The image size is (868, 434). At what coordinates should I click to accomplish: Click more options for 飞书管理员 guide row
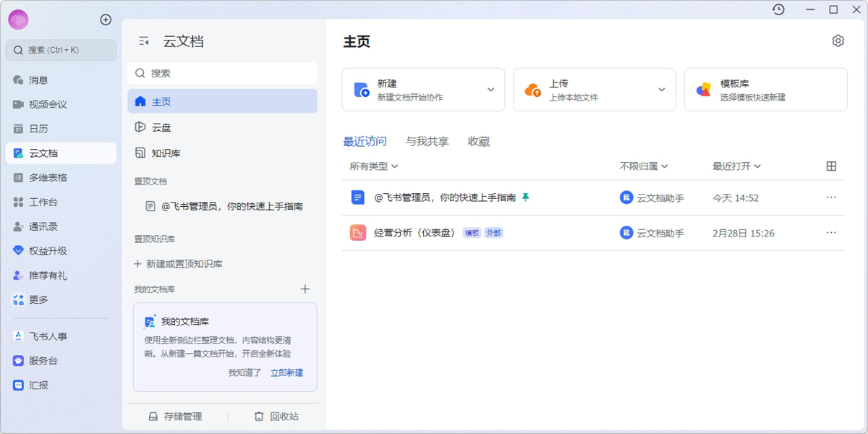coord(831,197)
